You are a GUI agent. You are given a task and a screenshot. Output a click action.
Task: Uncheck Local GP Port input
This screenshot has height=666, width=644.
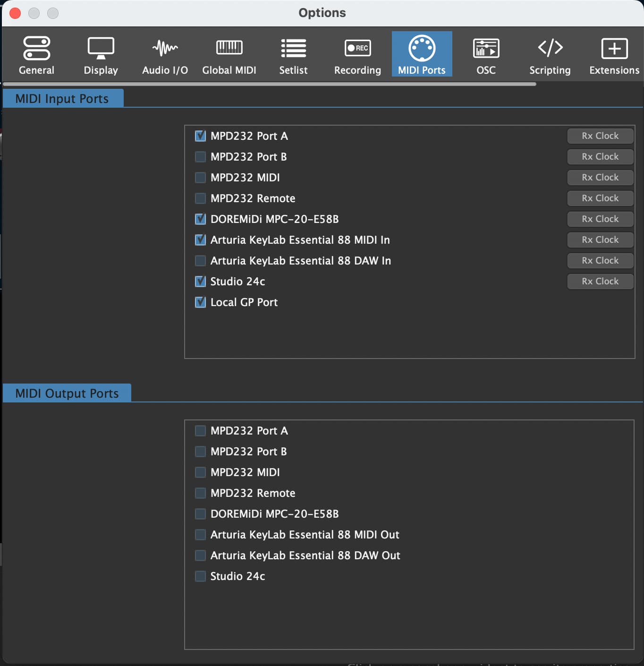click(200, 302)
